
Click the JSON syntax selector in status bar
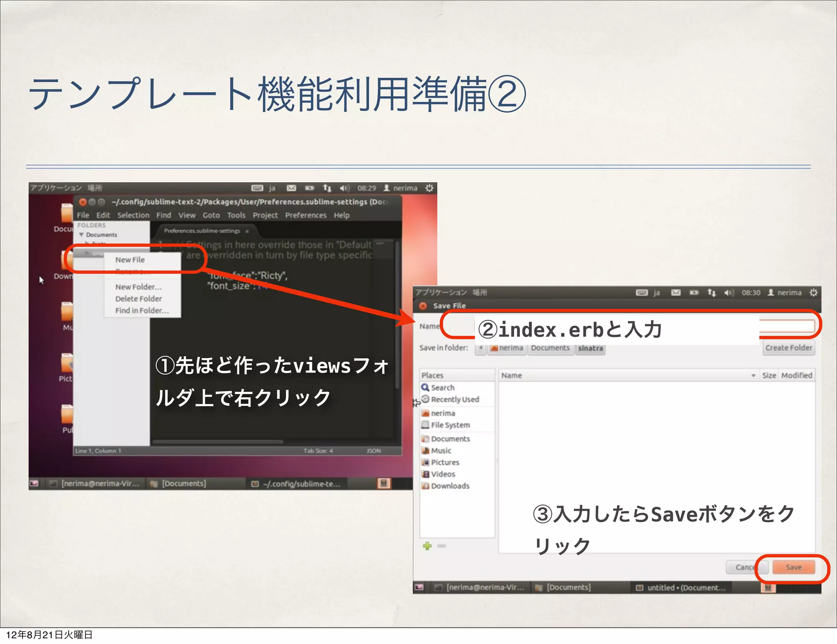pos(374,451)
